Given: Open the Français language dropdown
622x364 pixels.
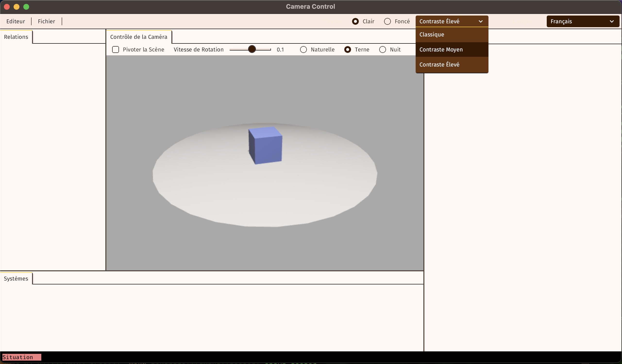Looking at the screenshot, I should 582,21.
